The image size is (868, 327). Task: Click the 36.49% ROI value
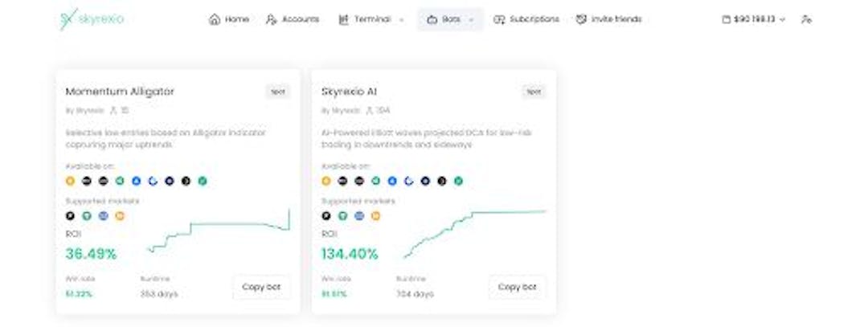[91, 254]
